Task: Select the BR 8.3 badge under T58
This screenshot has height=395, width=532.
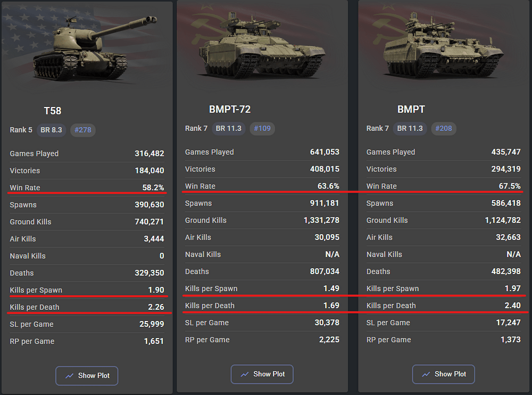Action: tap(51, 130)
